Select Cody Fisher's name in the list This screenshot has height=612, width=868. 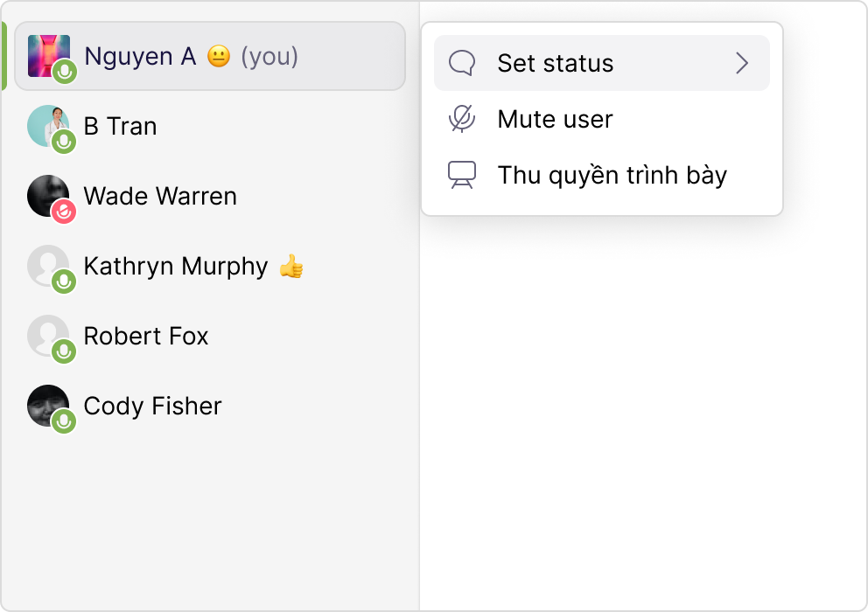pos(152,406)
